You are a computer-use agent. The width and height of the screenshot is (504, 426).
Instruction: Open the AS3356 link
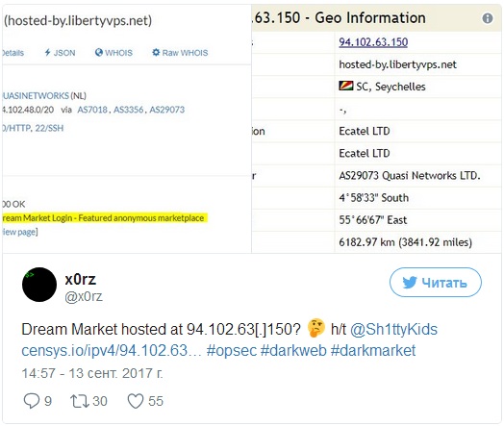129,110
